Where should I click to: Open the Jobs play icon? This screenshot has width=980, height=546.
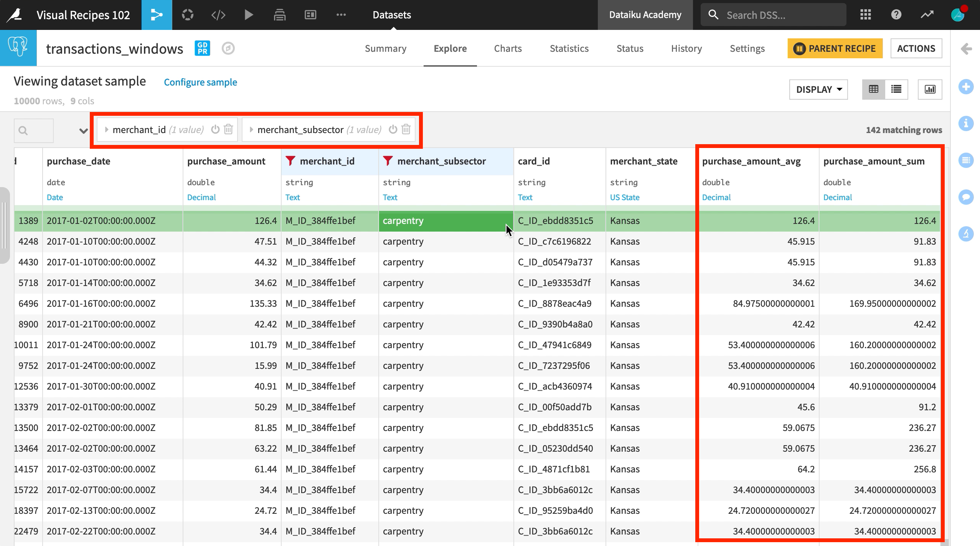coord(249,15)
